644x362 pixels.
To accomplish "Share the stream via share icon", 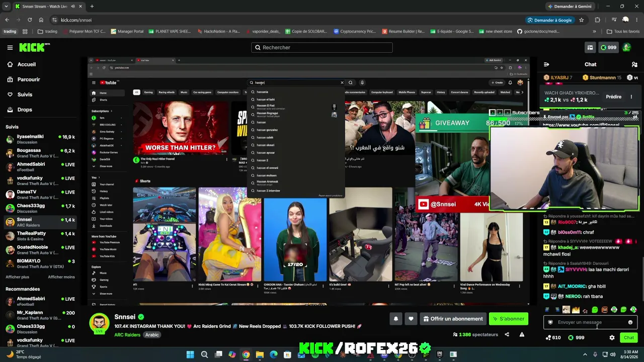I will coord(507,334).
